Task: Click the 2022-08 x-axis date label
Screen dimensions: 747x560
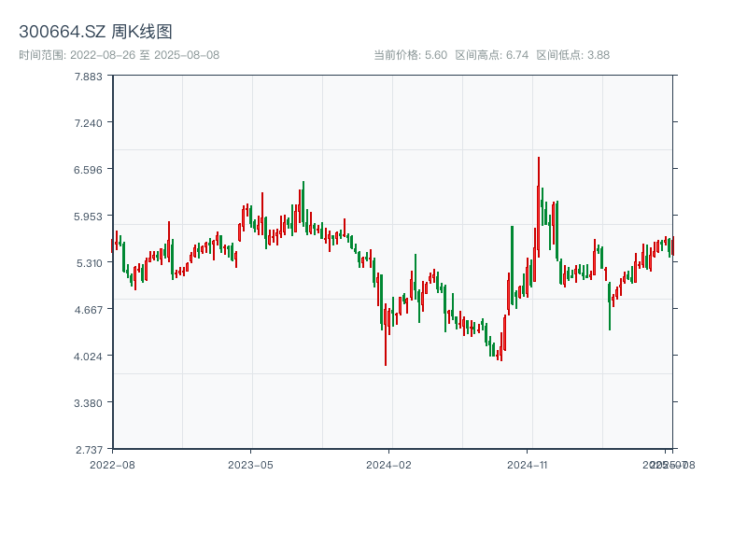Action: pyautogui.click(x=112, y=464)
